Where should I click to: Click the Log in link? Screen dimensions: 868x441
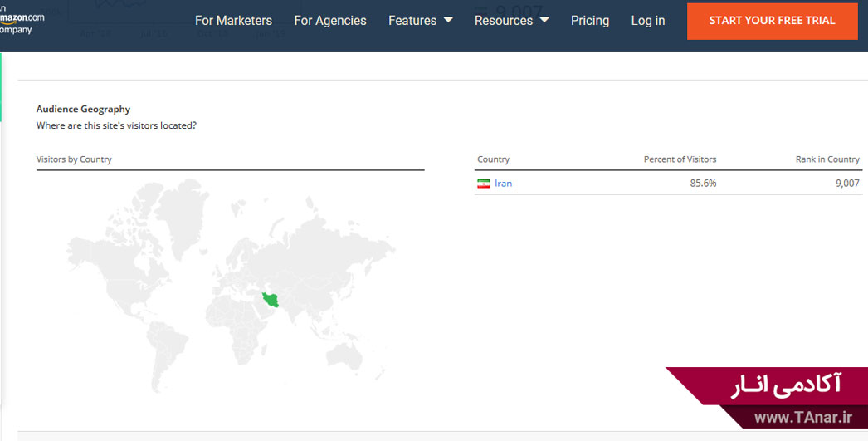[648, 21]
